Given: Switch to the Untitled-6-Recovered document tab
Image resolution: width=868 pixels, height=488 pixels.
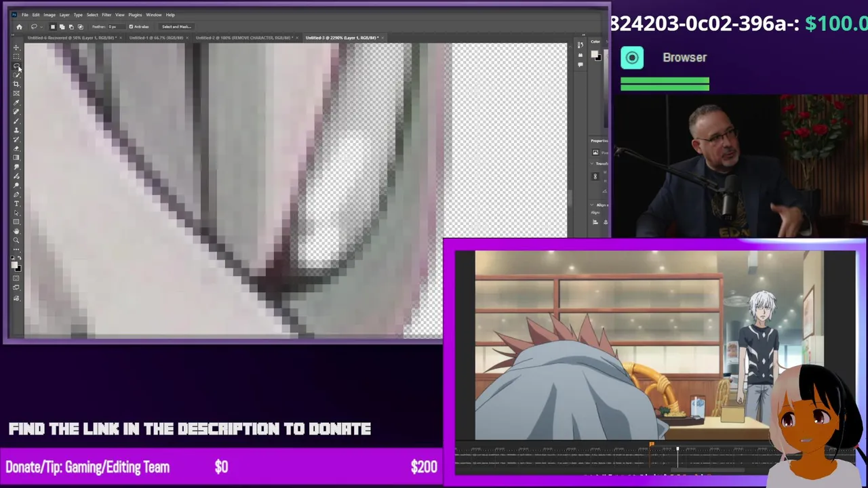Looking at the screenshot, I should 73,37.
